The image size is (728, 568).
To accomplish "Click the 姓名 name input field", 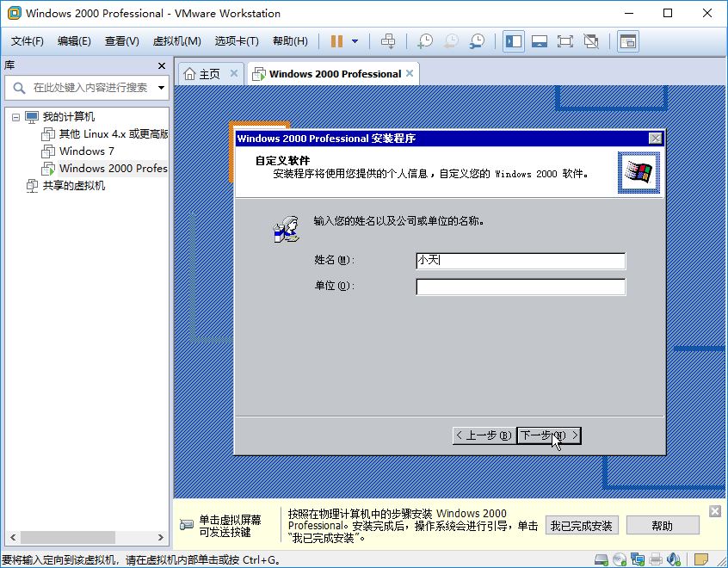I will (521, 261).
